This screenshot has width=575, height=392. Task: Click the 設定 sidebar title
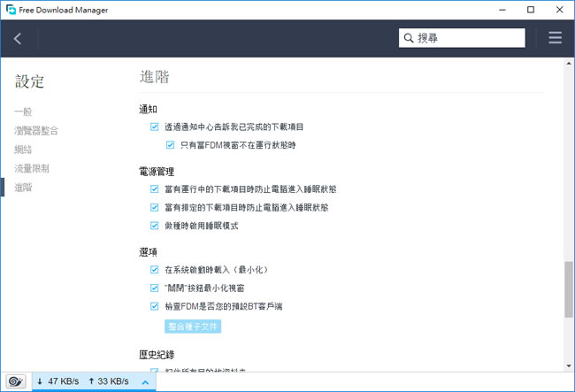coord(29,81)
